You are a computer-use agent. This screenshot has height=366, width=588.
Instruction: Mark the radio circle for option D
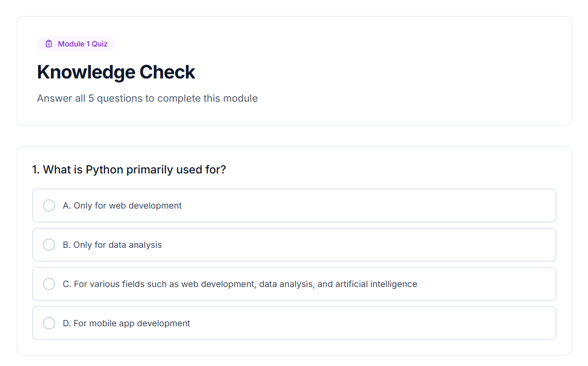point(49,323)
